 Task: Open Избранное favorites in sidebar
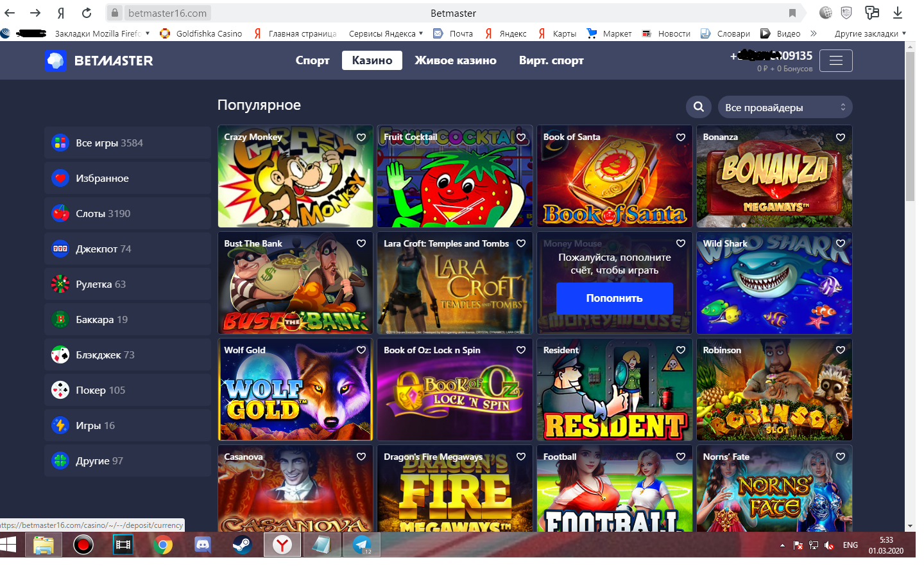coord(128,178)
